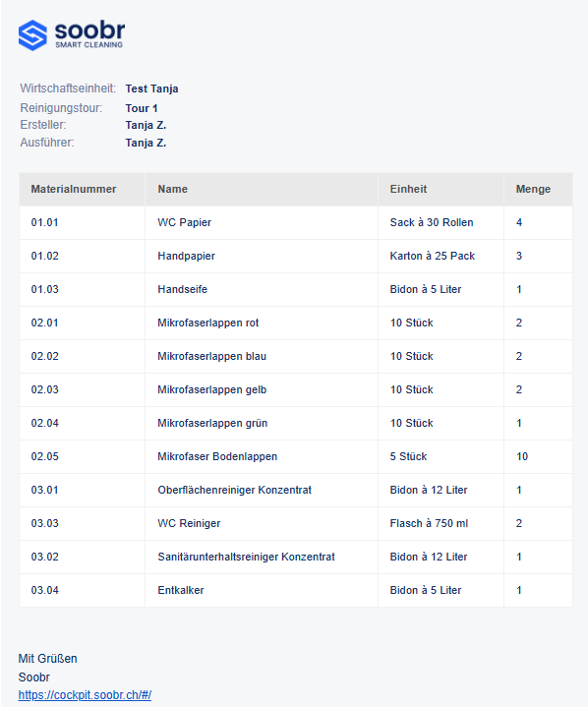Viewport: 588px width, 707px height.
Task: Click the soobr Smart Cleaning wordmark
Action: [x=89, y=34]
